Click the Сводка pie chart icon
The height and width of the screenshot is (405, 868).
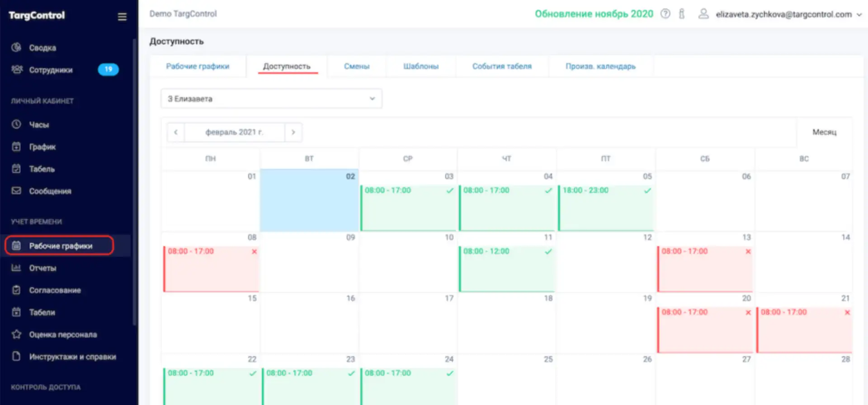(16, 47)
